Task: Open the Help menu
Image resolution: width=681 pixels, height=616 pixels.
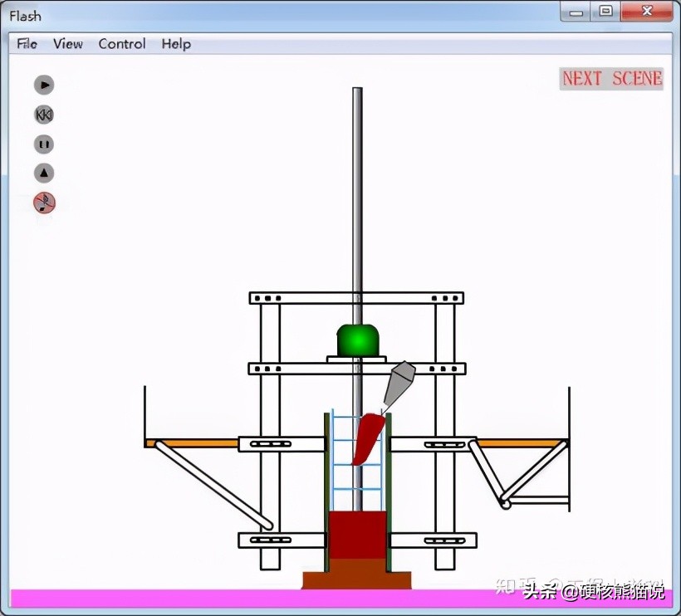Action: (176, 44)
